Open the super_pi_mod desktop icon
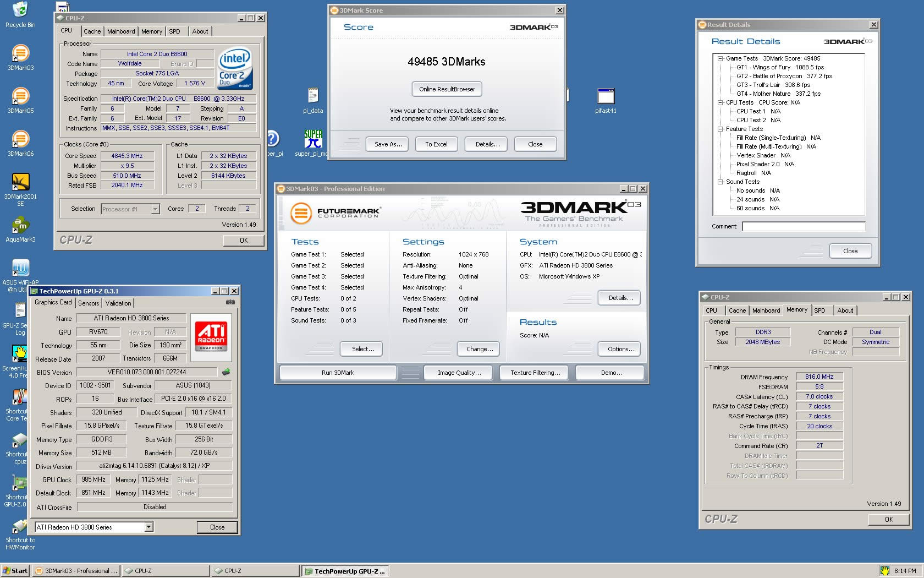This screenshot has height=578, width=924. pos(313,143)
